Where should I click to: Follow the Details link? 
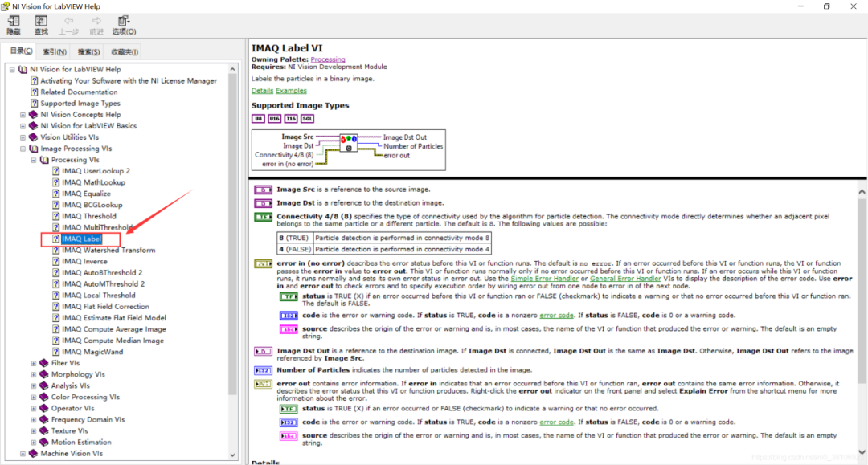coord(262,91)
